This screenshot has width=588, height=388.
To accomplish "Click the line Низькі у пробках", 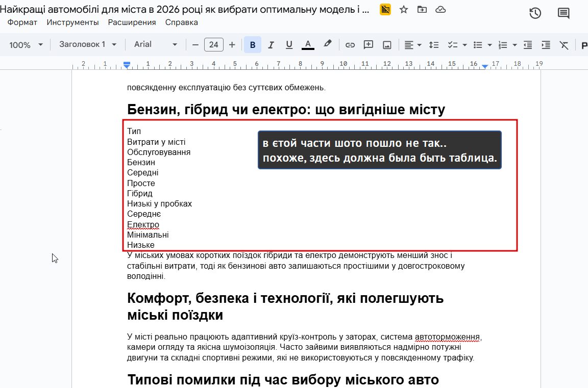I will point(159,204).
